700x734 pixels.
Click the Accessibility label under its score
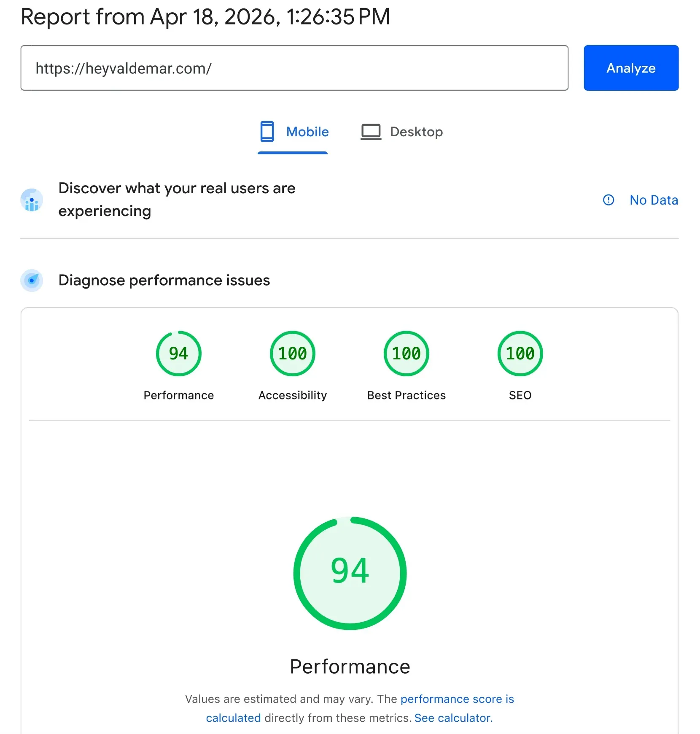tap(292, 395)
